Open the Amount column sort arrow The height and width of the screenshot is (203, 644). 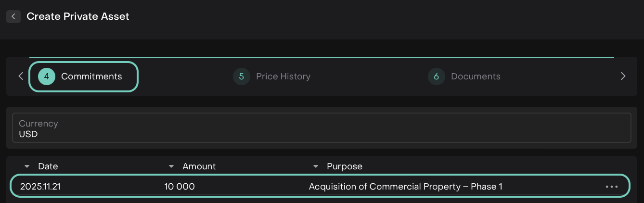point(171,166)
